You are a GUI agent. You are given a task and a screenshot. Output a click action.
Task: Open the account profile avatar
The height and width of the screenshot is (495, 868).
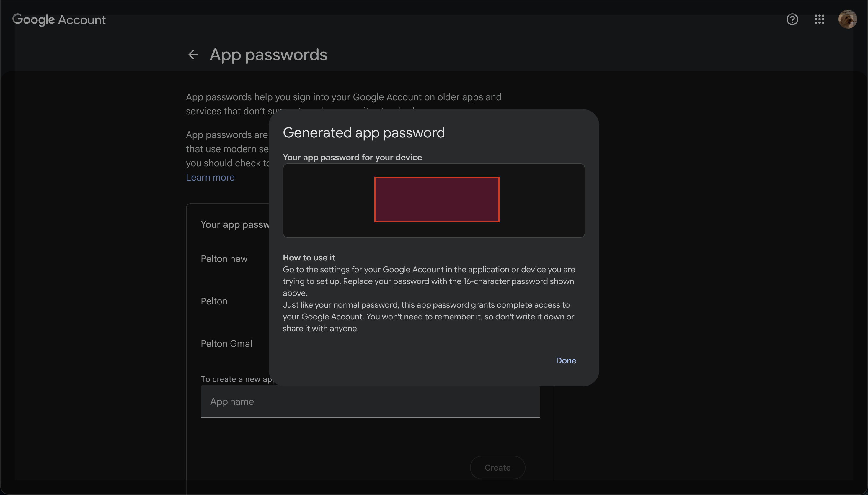847,19
